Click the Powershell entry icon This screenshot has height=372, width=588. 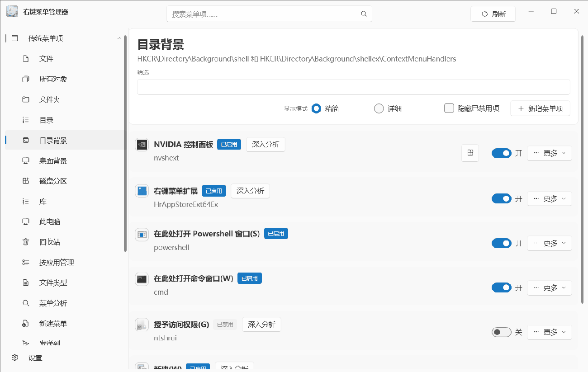pos(142,235)
